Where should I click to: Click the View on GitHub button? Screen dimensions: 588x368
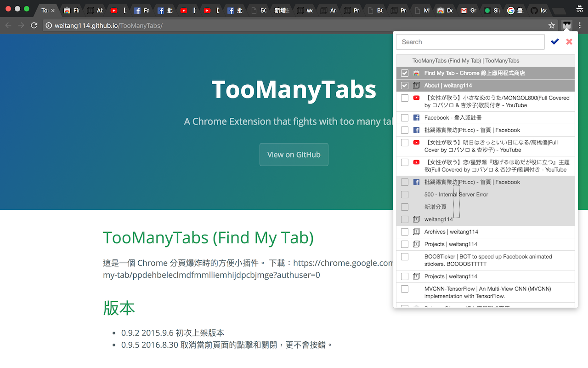(x=294, y=155)
